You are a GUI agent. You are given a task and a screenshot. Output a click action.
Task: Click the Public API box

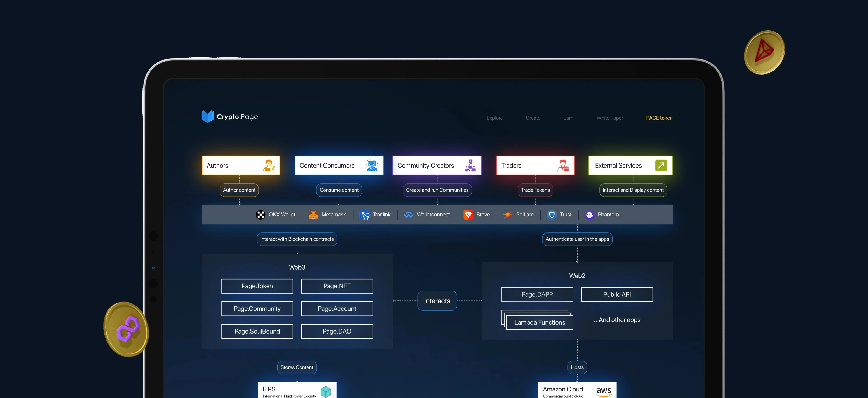pyautogui.click(x=617, y=294)
